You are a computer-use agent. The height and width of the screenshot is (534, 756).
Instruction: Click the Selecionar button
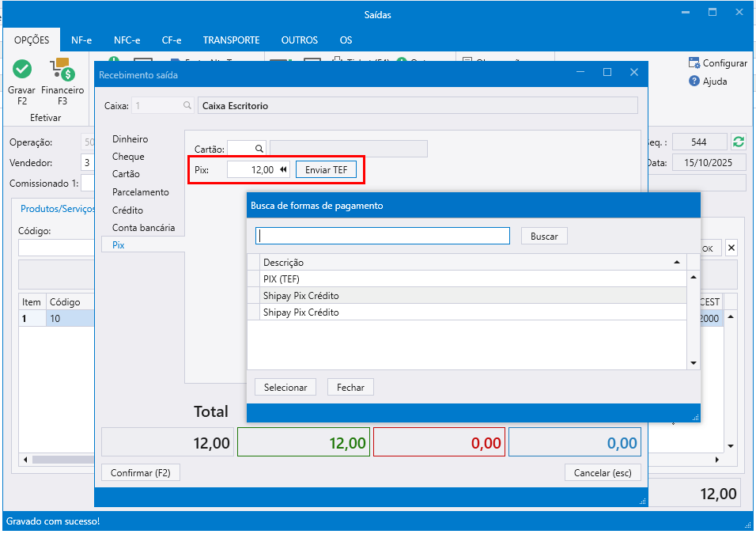[285, 388]
